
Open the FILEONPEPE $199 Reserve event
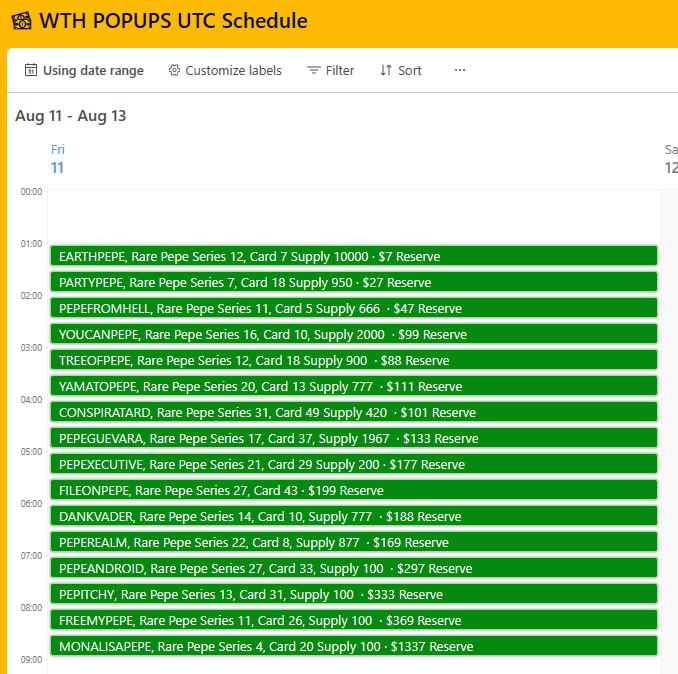[354, 490]
